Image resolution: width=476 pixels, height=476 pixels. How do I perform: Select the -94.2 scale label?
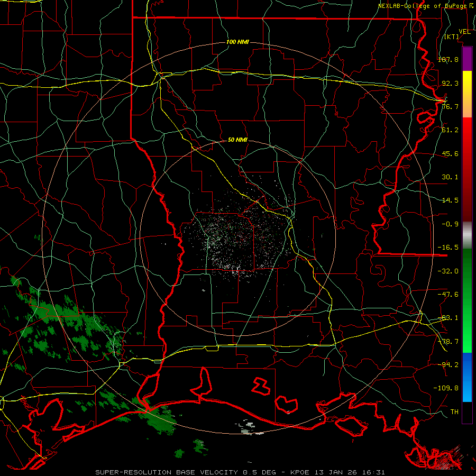click(x=448, y=364)
